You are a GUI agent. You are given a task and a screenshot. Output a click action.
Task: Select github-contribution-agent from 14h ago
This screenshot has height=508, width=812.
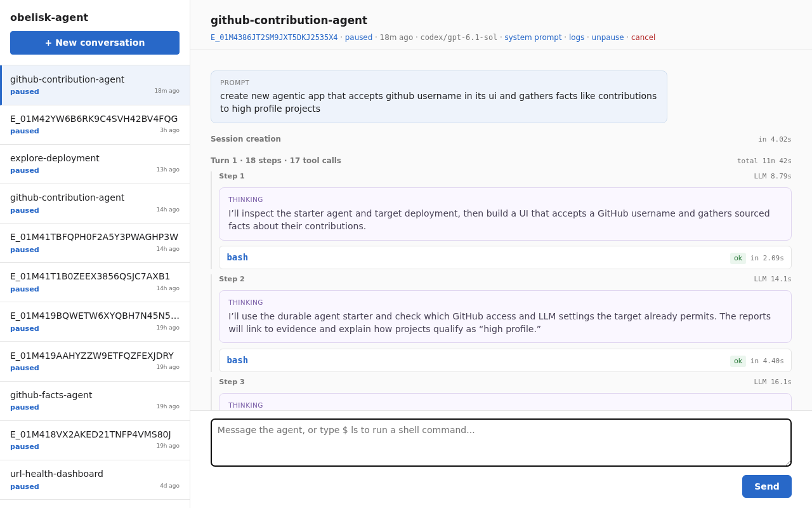tap(95, 203)
